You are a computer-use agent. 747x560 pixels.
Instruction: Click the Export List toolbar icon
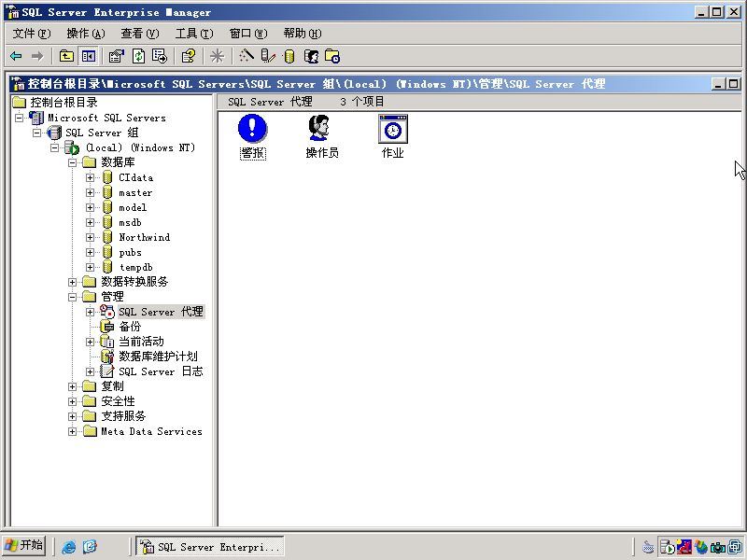coord(160,56)
